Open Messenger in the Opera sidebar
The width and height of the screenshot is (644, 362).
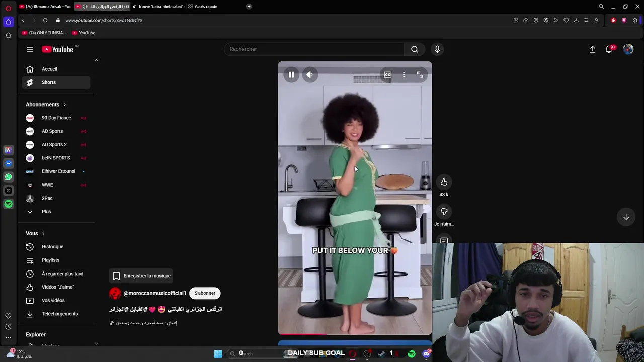(x=8, y=163)
